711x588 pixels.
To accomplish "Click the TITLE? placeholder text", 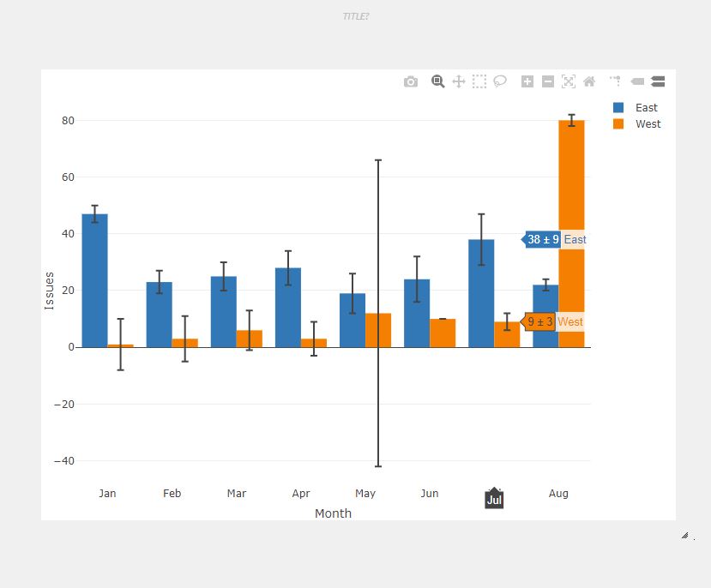I will point(355,16).
